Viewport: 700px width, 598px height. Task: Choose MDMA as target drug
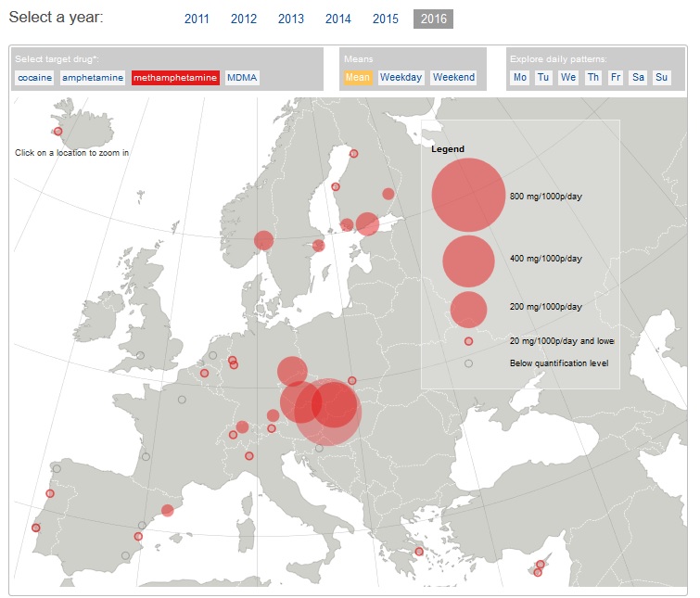(x=242, y=78)
